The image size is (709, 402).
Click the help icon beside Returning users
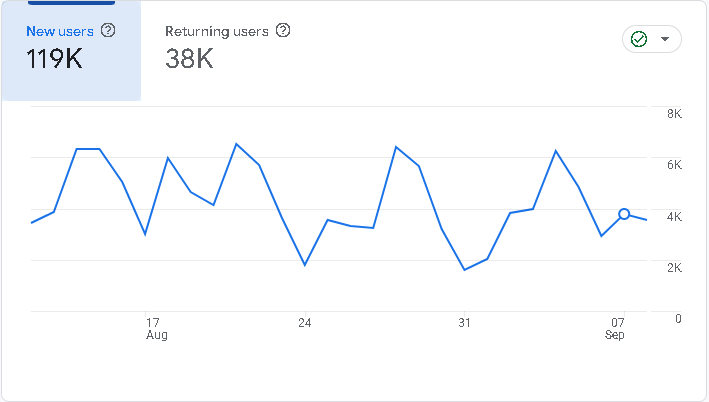click(x=283, y=31)
